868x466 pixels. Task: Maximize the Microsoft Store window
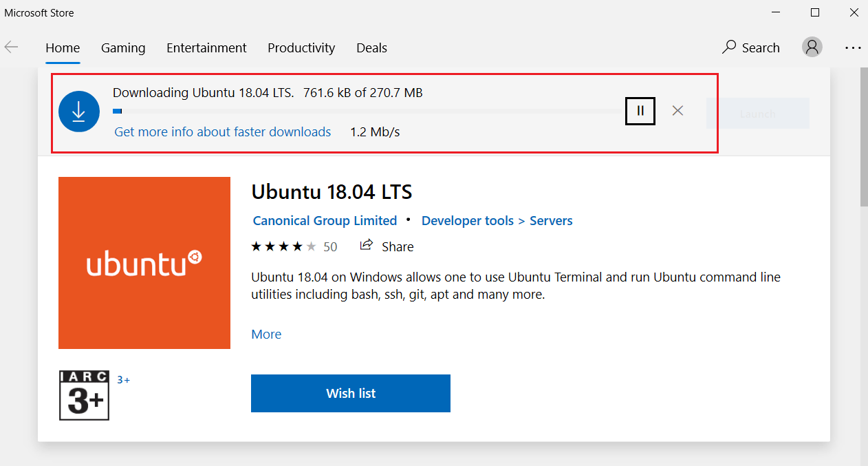click(815, 12)
